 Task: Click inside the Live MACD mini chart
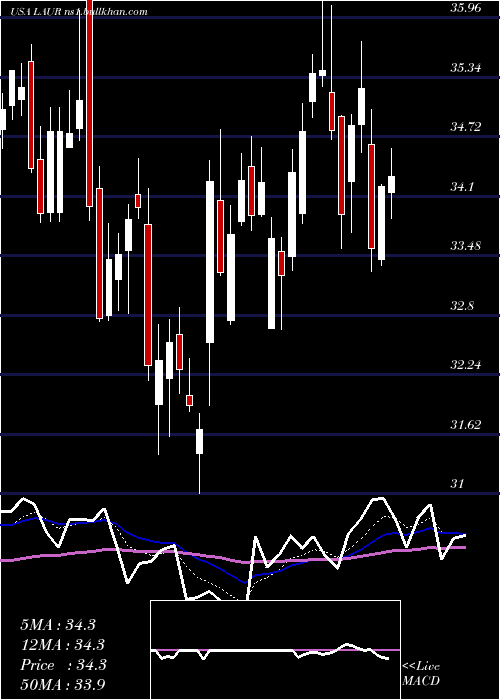[x=275, y=650]
